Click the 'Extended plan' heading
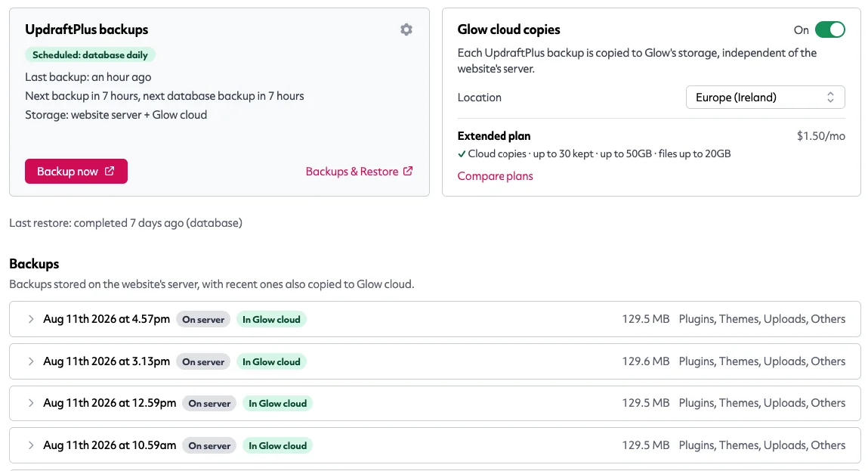This screenshot has height=471, width=868. [494, 136]
